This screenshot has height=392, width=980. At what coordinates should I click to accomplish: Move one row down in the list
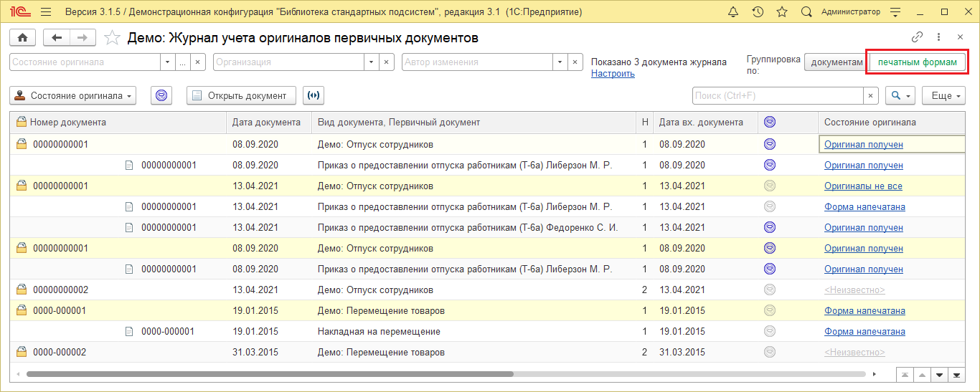pyautogui.click(x=938, y=374)
